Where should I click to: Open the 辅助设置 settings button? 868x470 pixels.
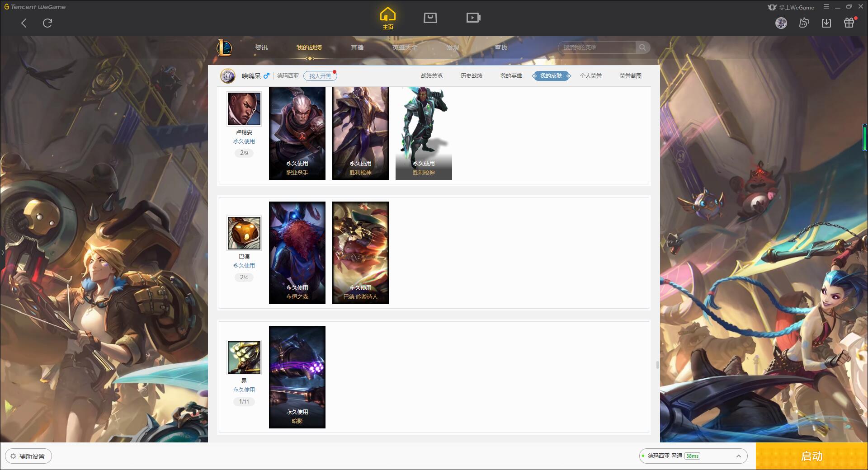[28, 456]
